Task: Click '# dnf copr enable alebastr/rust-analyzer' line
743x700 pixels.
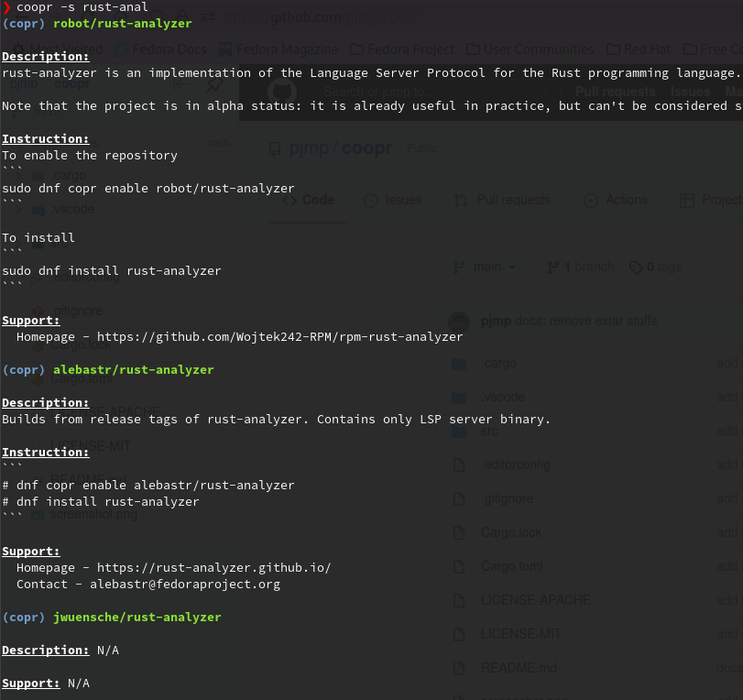Action: 148,486
